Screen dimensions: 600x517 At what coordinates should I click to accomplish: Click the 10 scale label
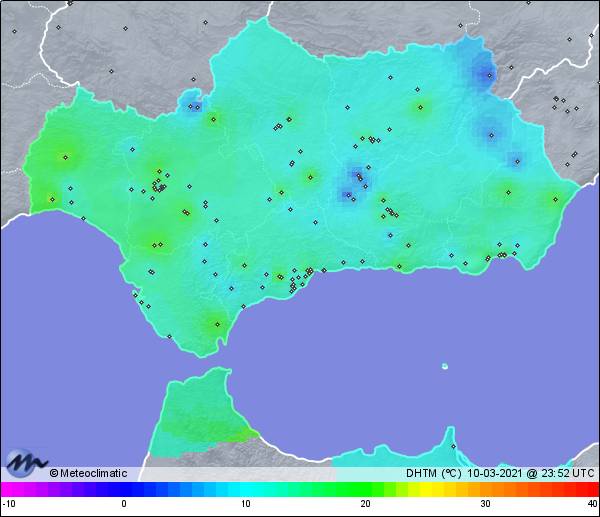point(246,504)
